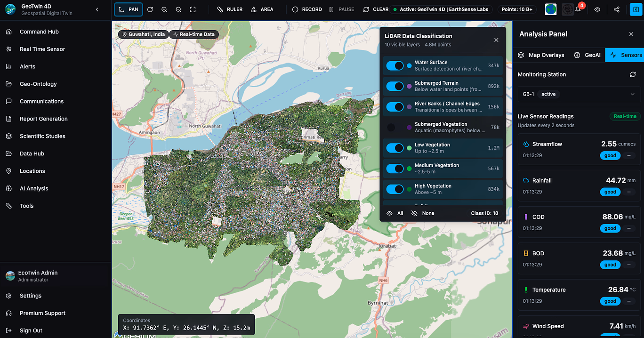Click the Settings gear icon
The image size is (644, 338).
(x=8, y=296)
